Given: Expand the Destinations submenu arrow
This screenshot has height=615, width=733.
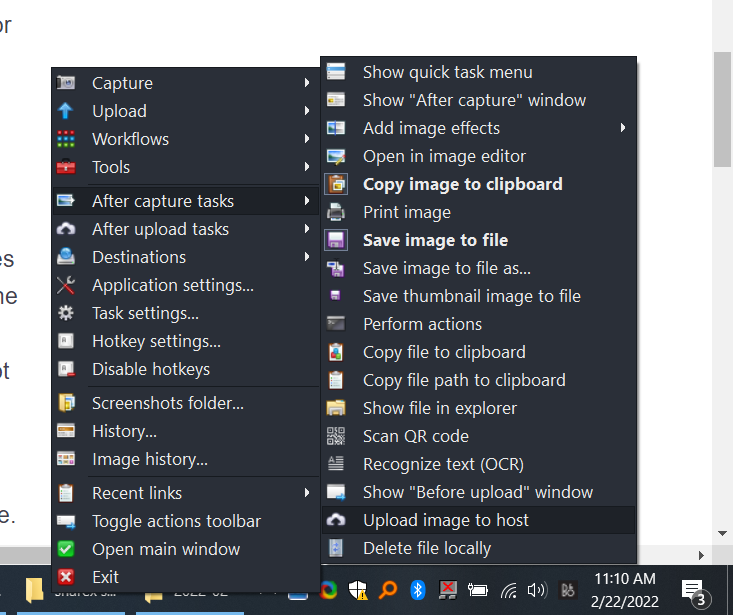Looking at the screenshot, I should click(307, 257).
